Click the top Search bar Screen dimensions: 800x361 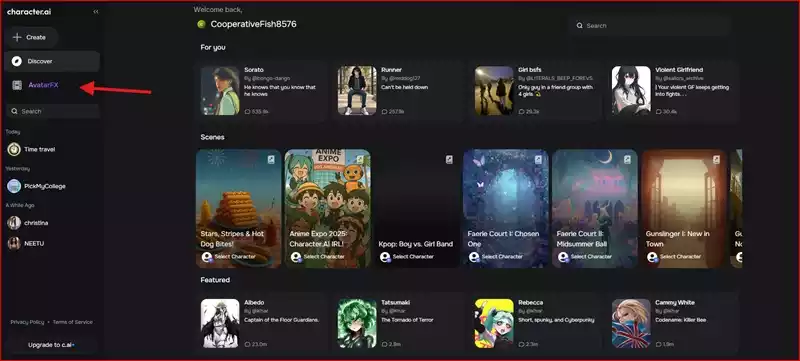pos(649,25)
